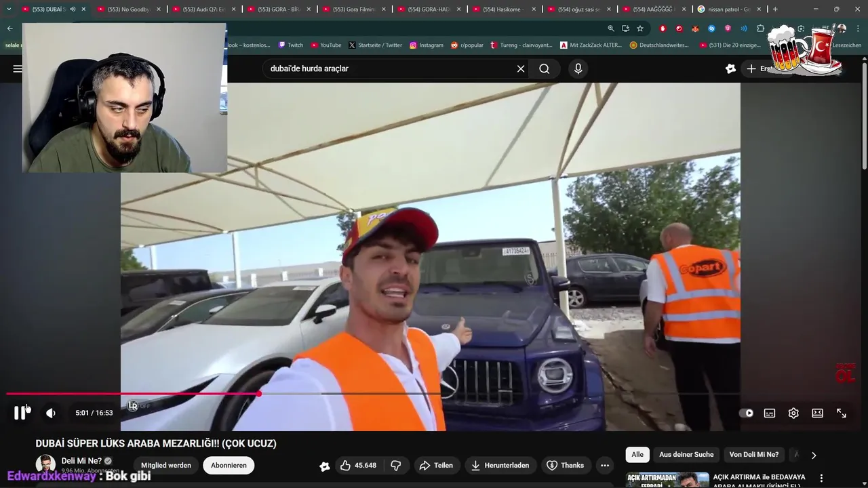This screenshot has width=868, height=488.
Task: Click the Thanks button
Action: [x=566, y=466]
